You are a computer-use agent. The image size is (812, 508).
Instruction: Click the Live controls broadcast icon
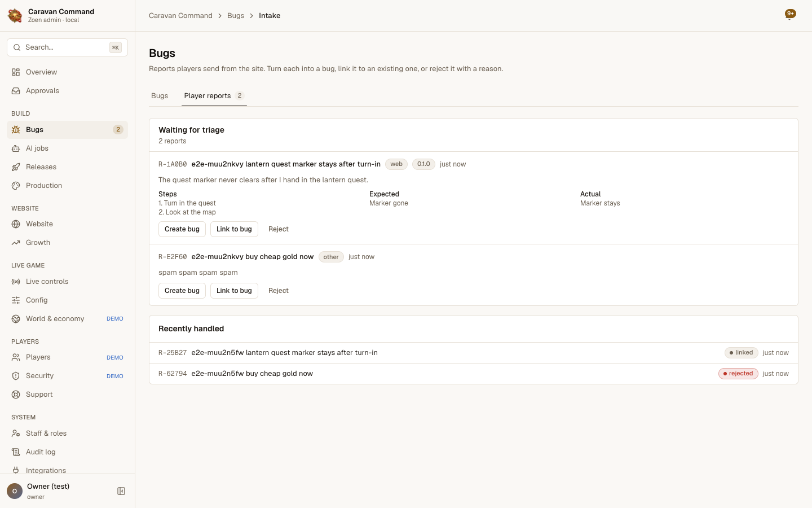[16, 281]
